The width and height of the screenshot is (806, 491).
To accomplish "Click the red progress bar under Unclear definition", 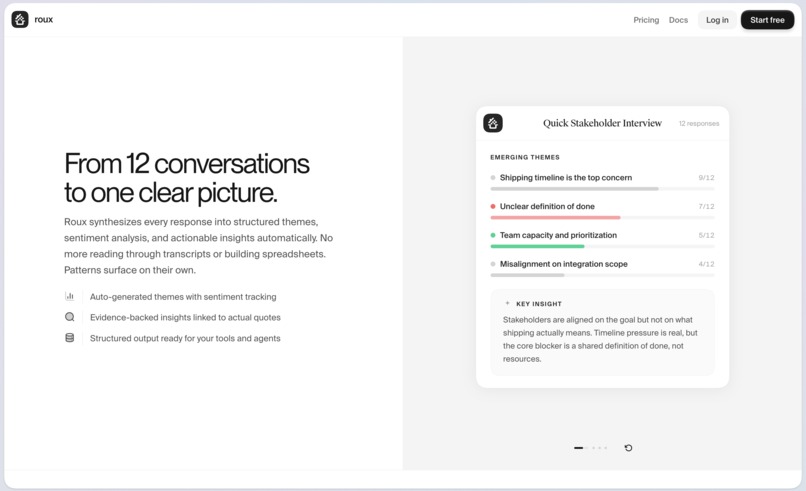I will coord(555,217).
